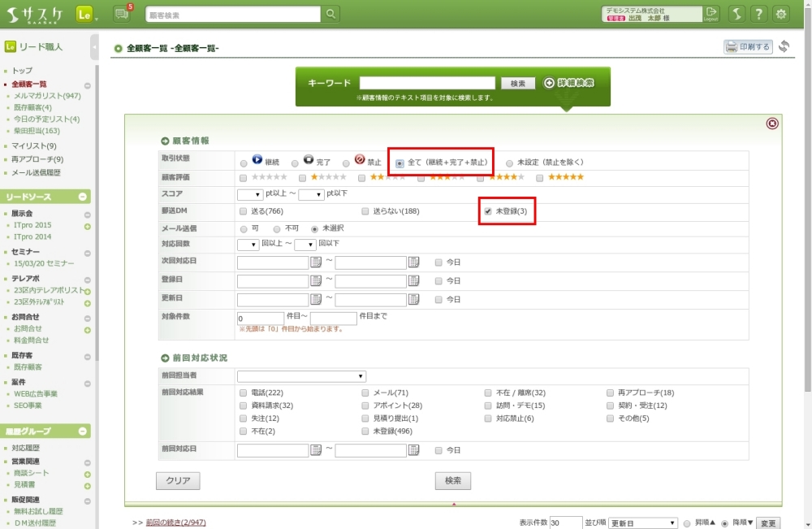Add new item to ITpro 2015 with plus icon
The width and height of the screenshot is (812, 529).
point(87,226)
